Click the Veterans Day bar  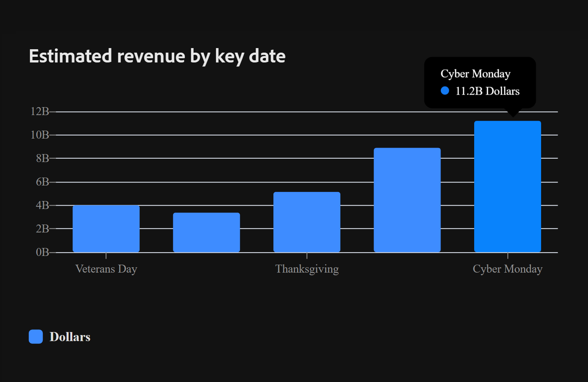tap(106, 229)
